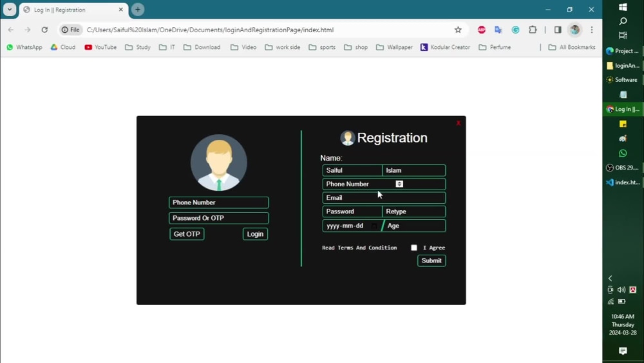Viewport: 644px width, 363px height.
Task: Open the volume speaker tray icon
Action: (621, 290)
